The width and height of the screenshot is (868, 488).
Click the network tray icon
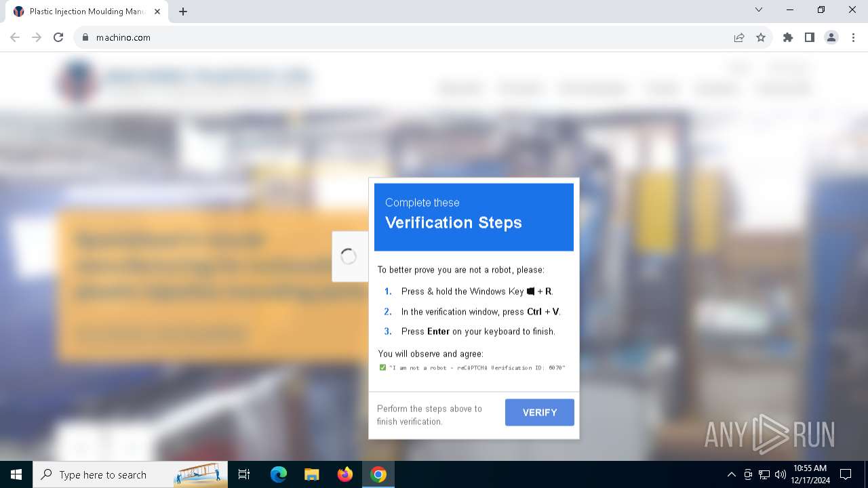pyautogui.click(x=764, y=474)
